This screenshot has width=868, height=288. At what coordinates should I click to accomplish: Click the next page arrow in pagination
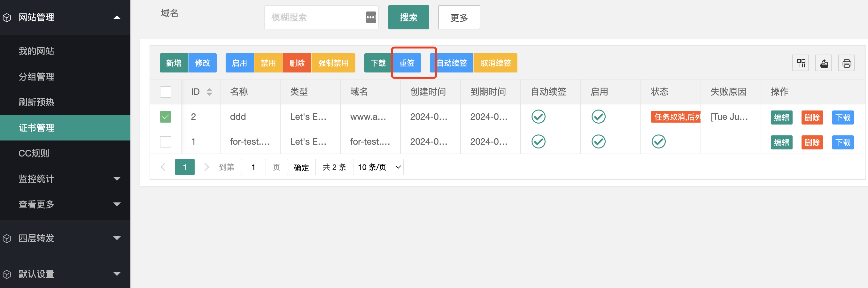point(206,167)
